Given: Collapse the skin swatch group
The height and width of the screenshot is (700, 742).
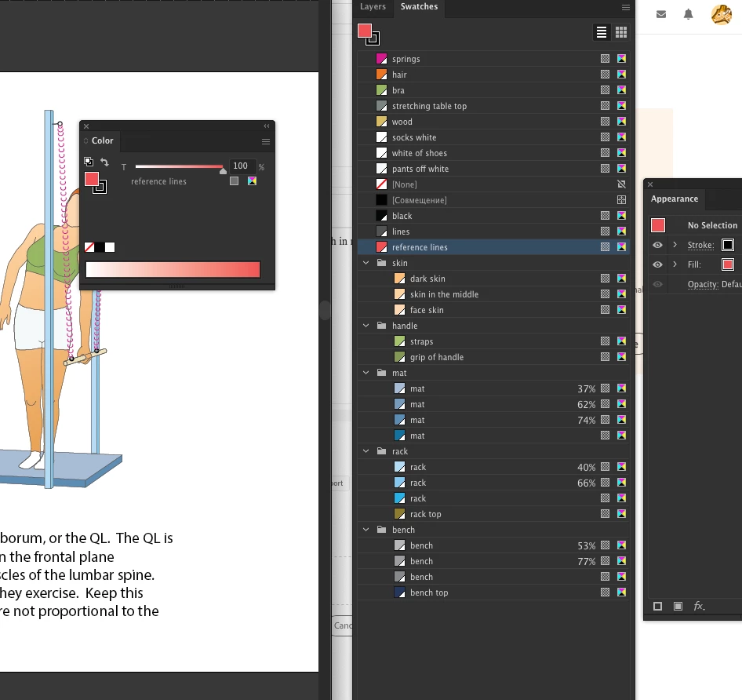Looking at the screenshot, I should click(366, 262).
